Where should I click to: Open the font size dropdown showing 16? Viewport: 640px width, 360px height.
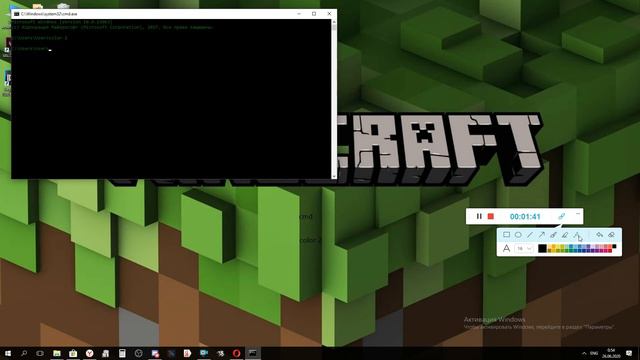coord(524,248)
